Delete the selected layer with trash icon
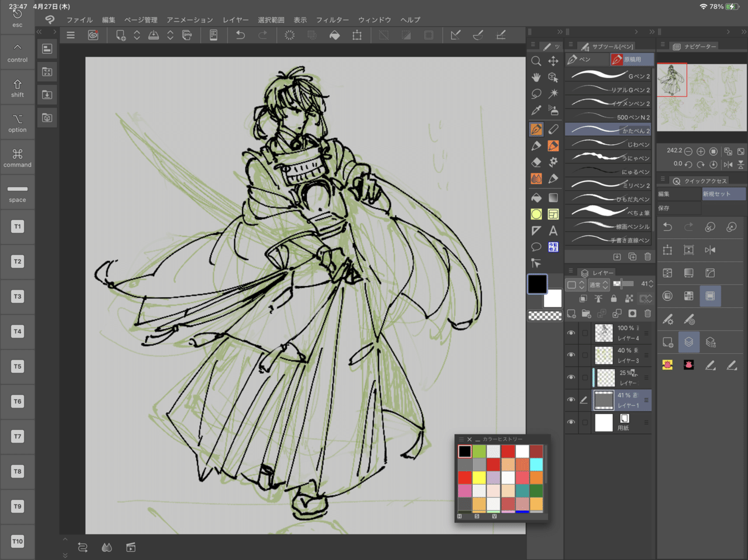This screenshot has height=560, width=748. [x=647, y=314]
